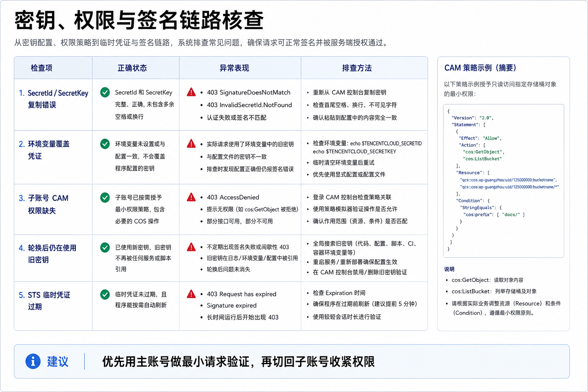
Task: Click 使用较短会话时长进行验证
Action: [x=347, y=317]
